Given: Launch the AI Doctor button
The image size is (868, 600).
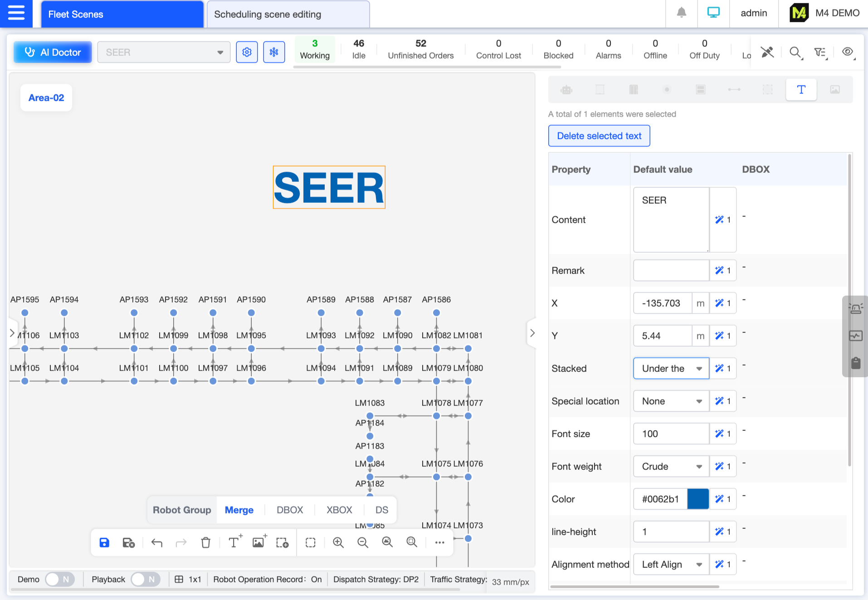Looking at the screenshot, I should (x=53, y=52).
